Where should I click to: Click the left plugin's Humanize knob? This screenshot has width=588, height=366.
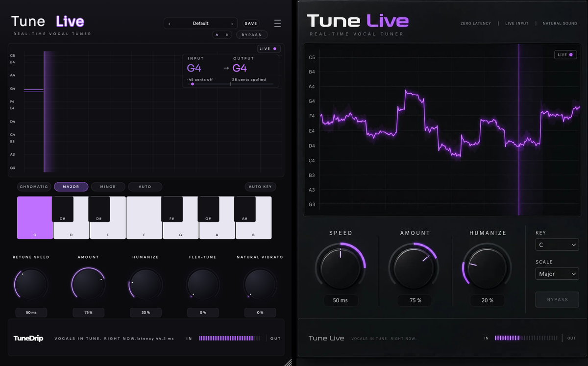click(x=146, y=284)
